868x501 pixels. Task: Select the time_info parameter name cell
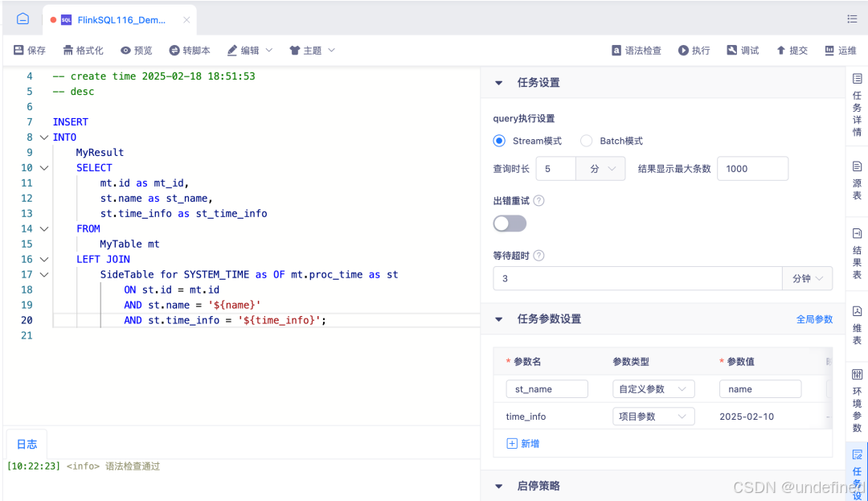point(526,417)
